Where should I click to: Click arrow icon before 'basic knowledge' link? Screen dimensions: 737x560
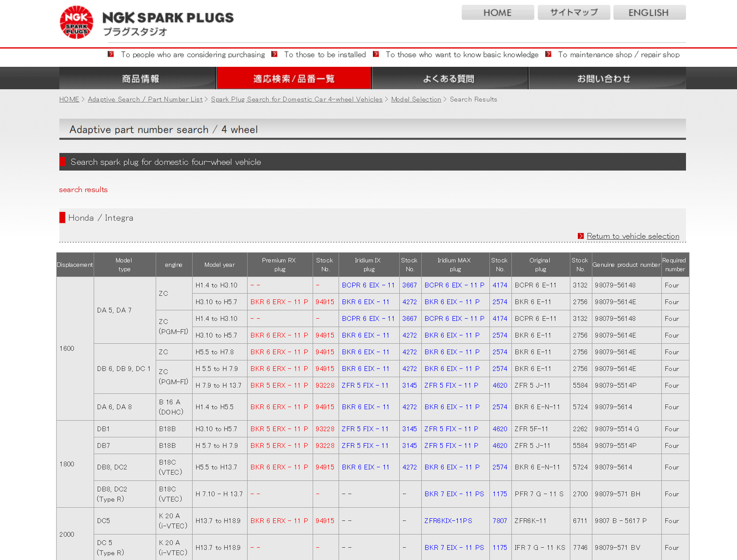tap(376, 54)
